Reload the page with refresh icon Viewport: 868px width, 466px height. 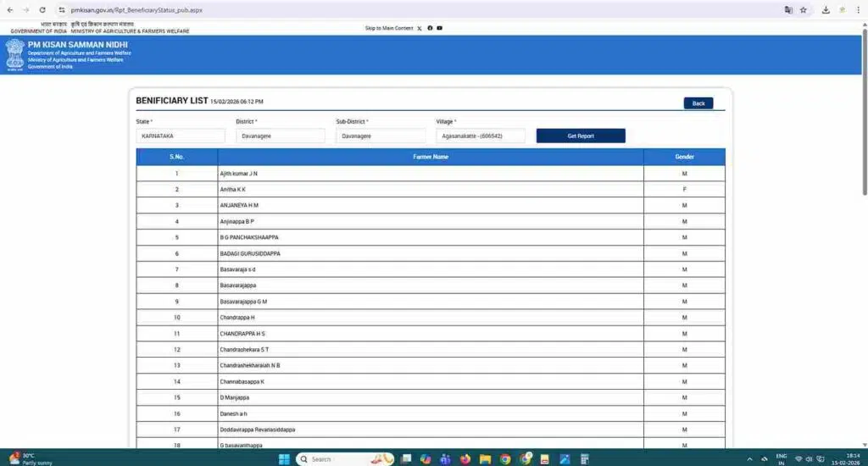click(42, 10)
